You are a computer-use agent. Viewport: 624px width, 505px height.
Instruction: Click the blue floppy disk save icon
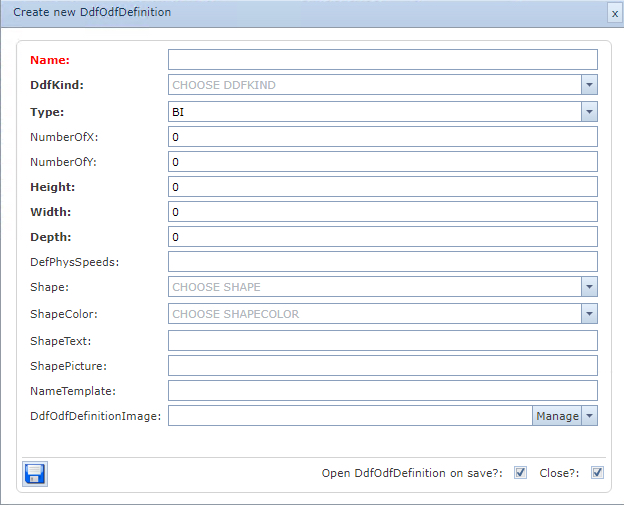click(x=35, y=474)
